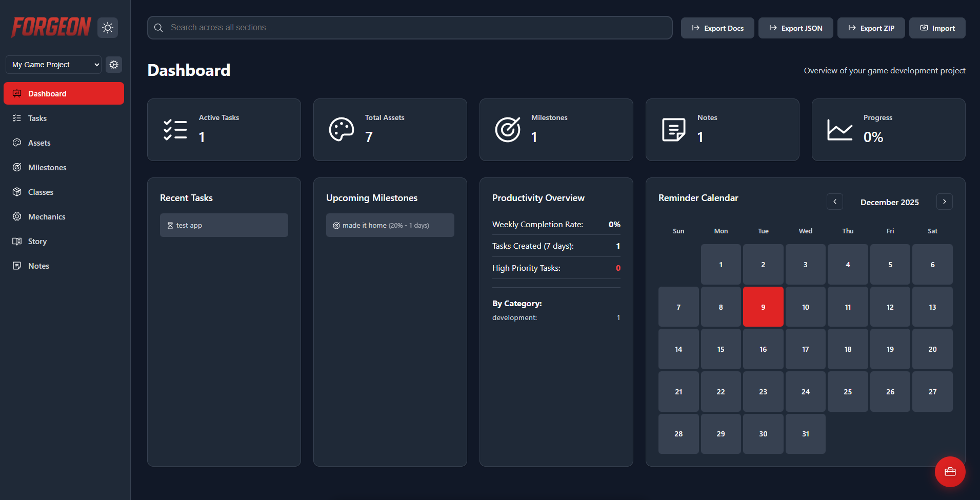This screenshot has height=500, width=980.
Task: Click the Import button
Action: (937, 28)
